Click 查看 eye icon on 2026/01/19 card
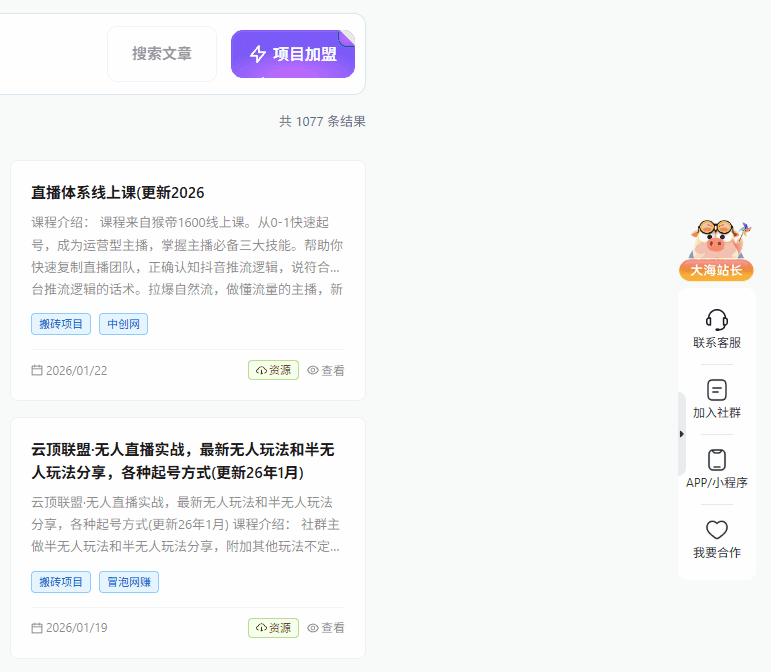 tap(313, 628)
